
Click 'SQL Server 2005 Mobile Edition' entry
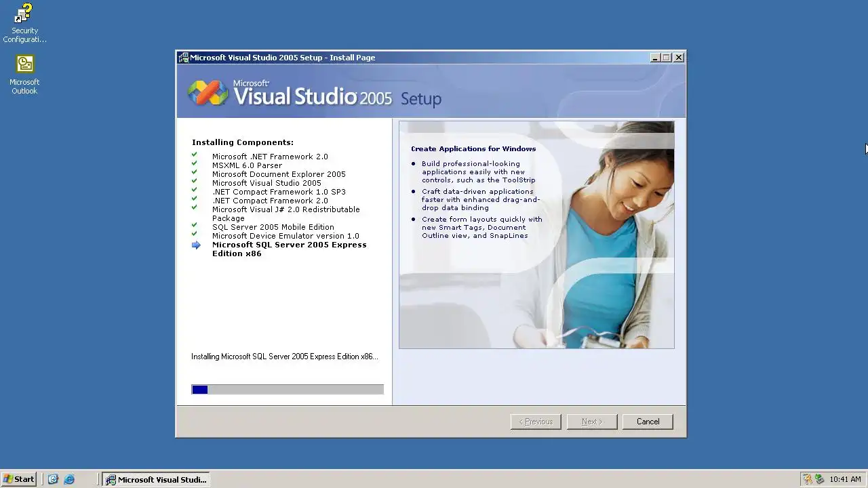pyautogui.click(x=273, y=227)
